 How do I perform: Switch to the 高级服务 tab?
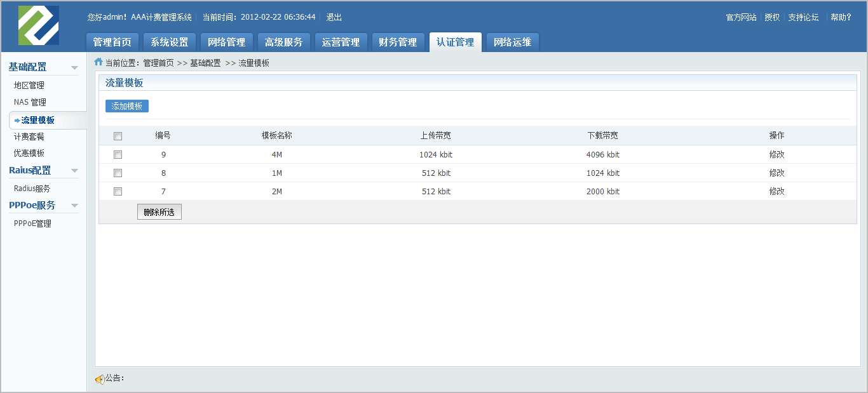[x=283, y=42]
